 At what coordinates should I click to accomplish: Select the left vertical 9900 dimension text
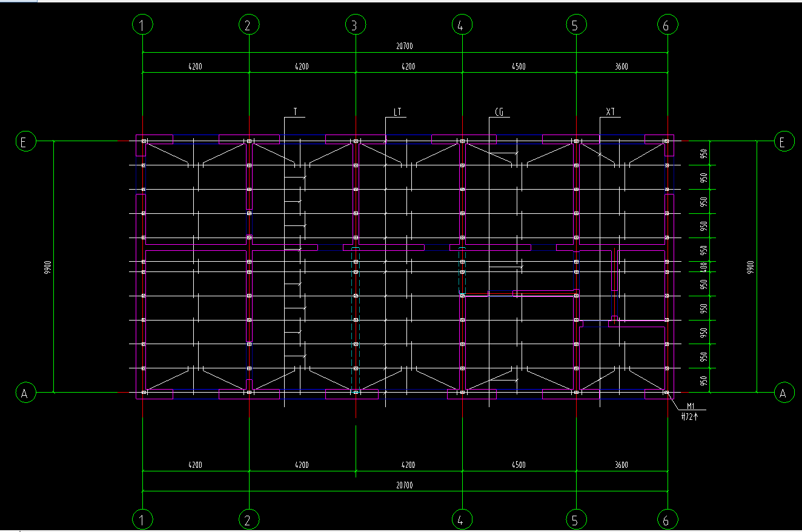click(47, 267)
